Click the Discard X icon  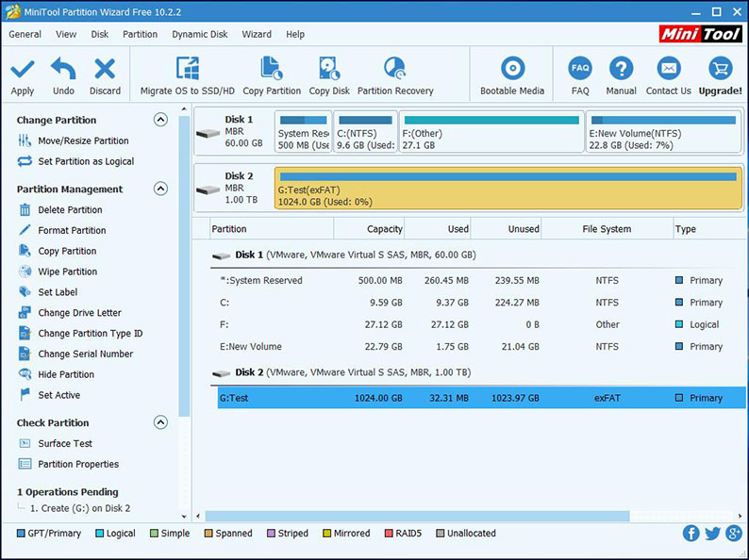click(105, 69)
